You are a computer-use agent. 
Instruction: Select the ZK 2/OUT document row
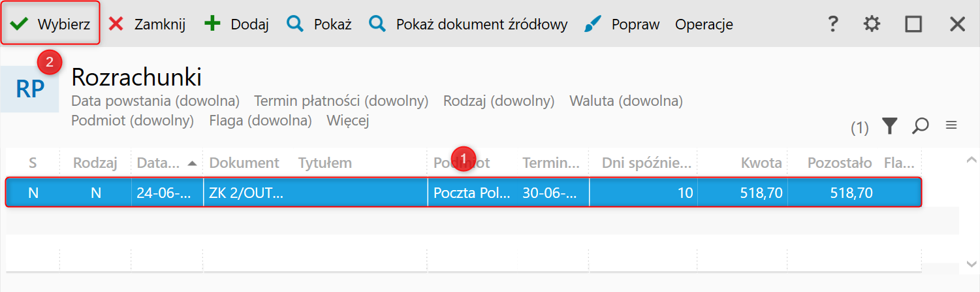click(x=246, y=193)
